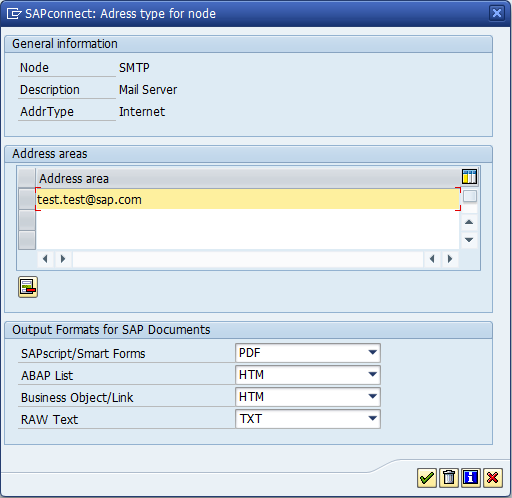Click the ABAP List label
The height and width of the screenshot is (498, 512).
[x=47, y=375]
